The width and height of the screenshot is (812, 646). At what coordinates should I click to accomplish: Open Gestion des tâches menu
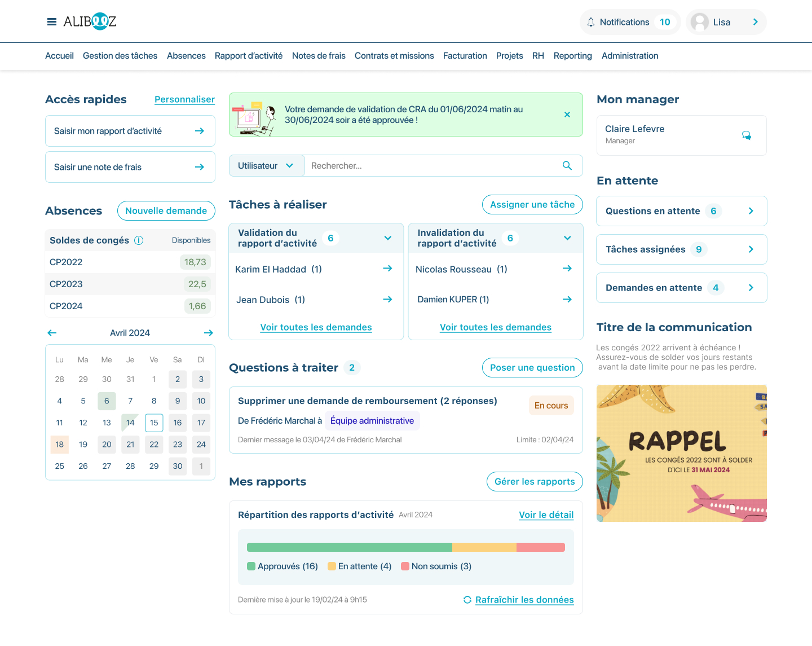120,56
